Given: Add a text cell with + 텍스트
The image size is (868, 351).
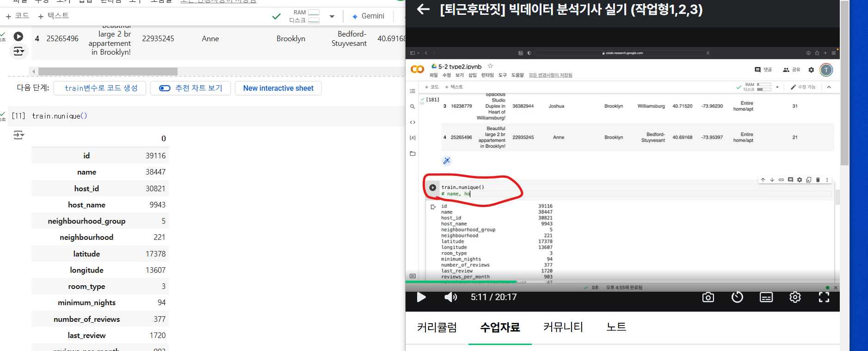Looking at the screenshot, I should [53, 16].
